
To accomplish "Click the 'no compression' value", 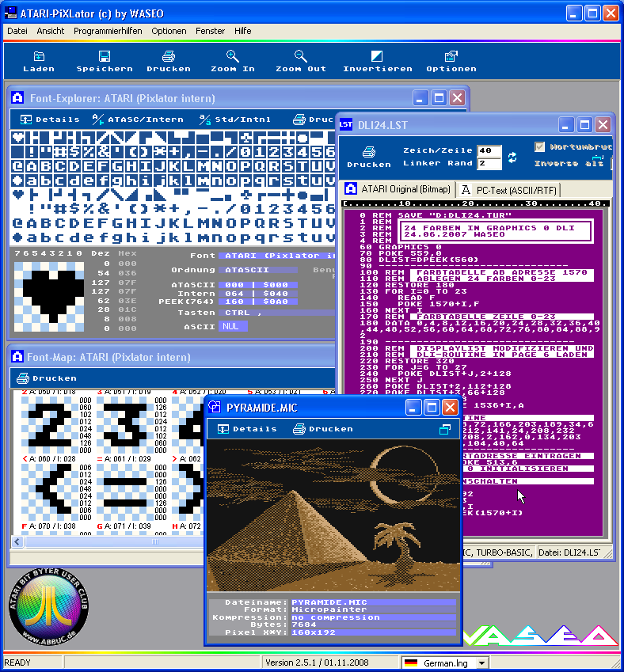I will 373,617.
